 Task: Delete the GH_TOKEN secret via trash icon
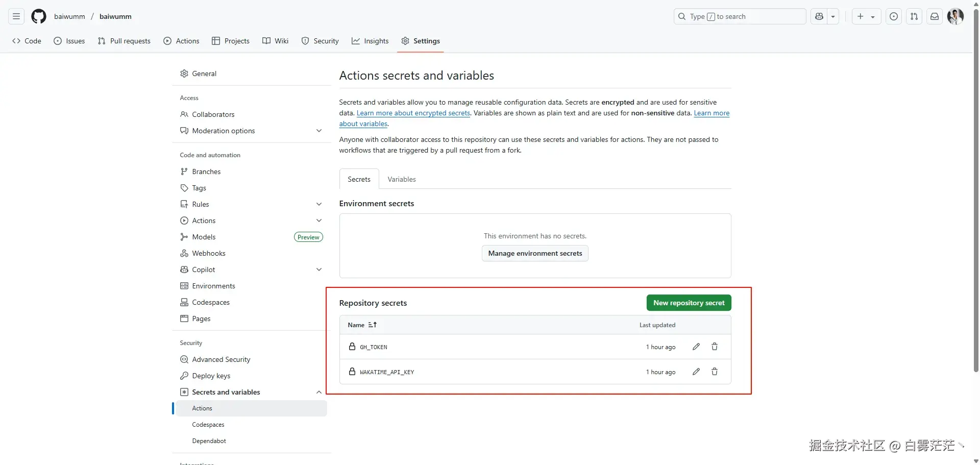point(715,347)
